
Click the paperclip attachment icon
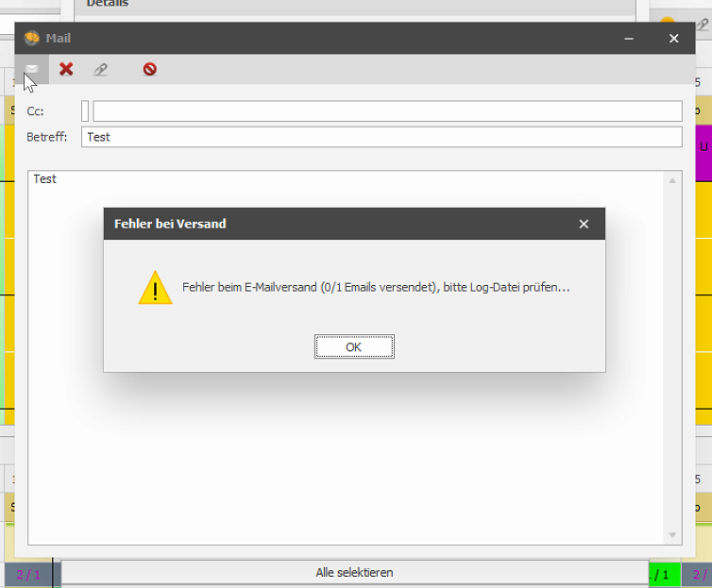[100, 70]
